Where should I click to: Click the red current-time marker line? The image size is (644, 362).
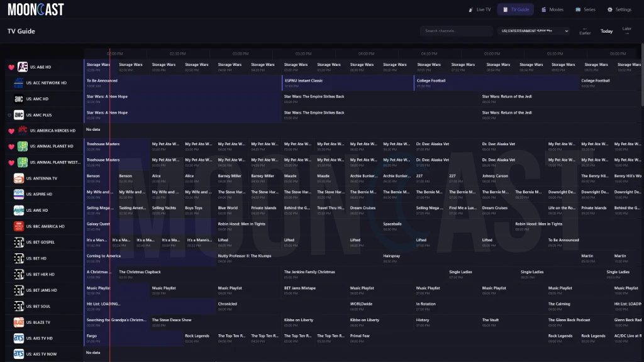pyautogui.click(x=110, y=189)
